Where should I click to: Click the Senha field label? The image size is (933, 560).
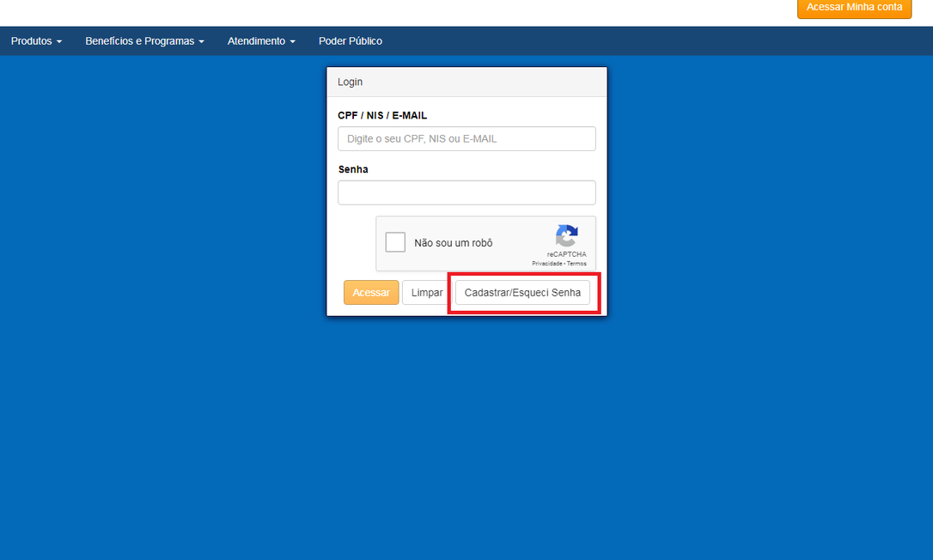coord(353,169)
